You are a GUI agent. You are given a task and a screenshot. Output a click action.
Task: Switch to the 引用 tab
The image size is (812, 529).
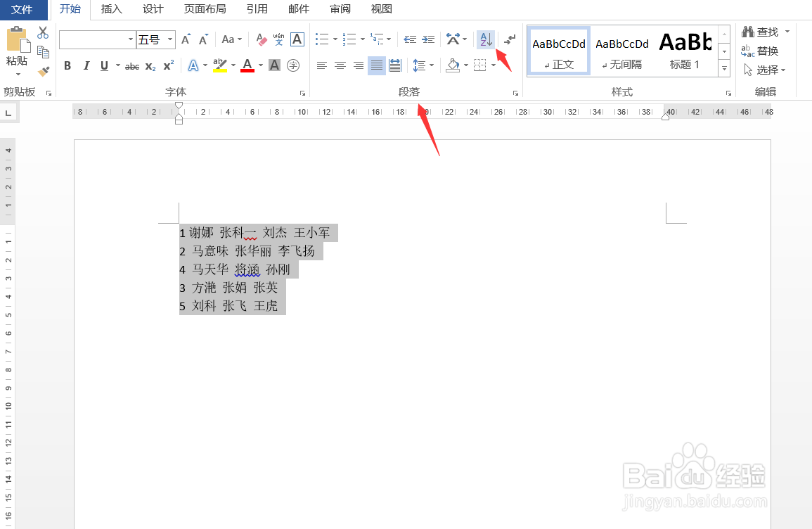257,9
